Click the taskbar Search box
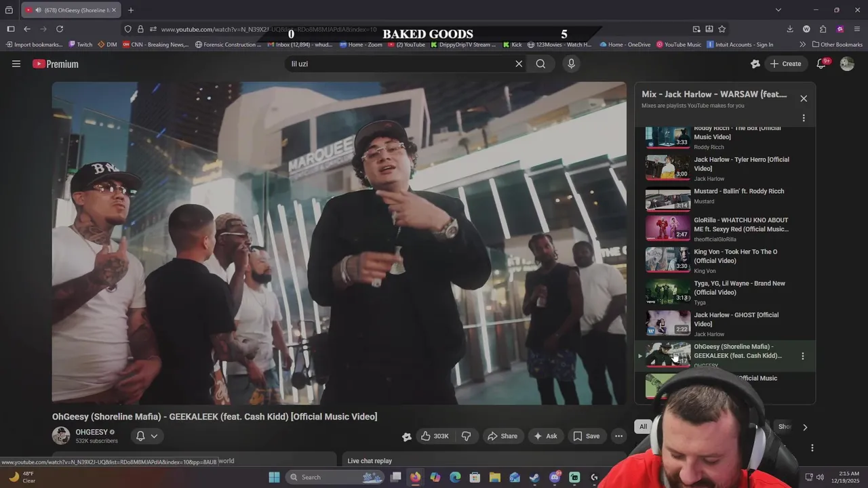Image resolution: width=868 pixels, height=488 pixels. coord(335,477)
